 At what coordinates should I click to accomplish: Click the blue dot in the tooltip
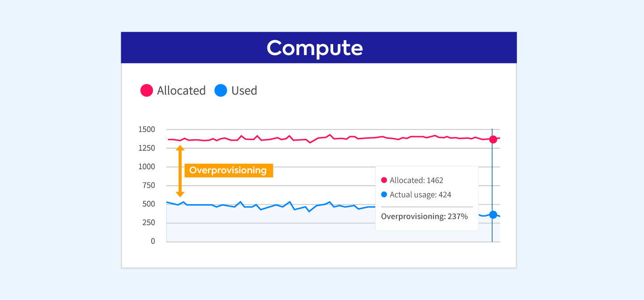(x=384, y=195)
